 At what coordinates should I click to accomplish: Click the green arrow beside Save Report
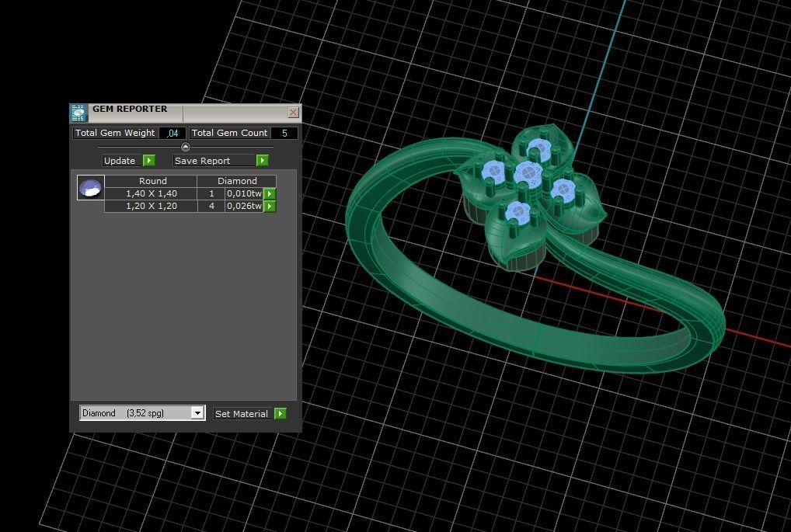[x=263, y=160]
